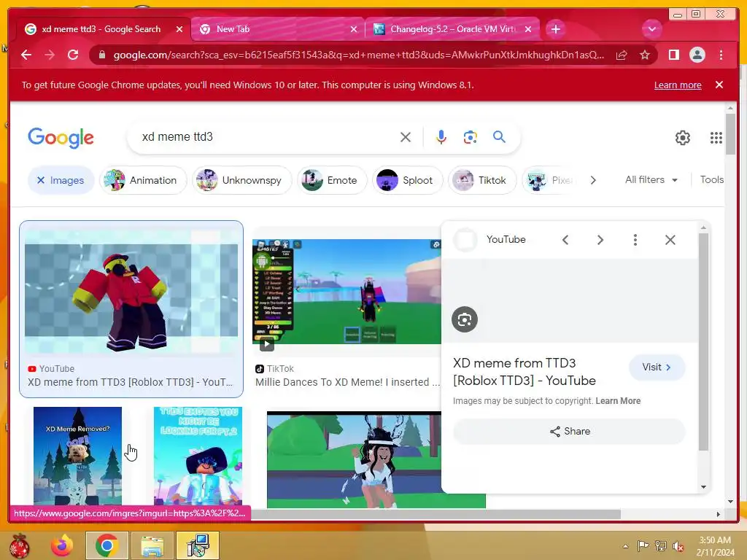Filter results by Animation chip

point(143,181)
